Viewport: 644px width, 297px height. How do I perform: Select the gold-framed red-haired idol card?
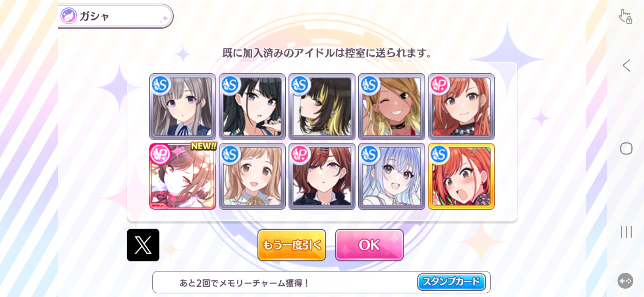[461, 176]
